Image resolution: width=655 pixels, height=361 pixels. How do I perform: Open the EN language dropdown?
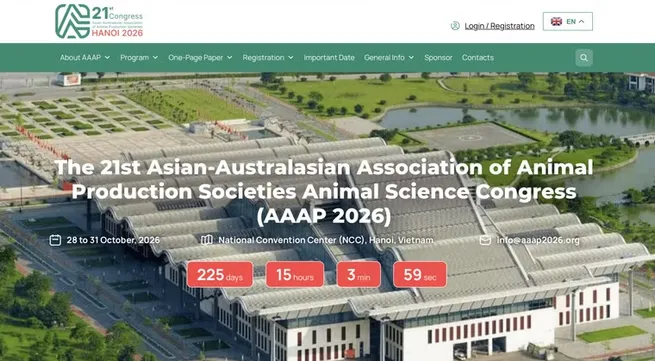[567, 21]
